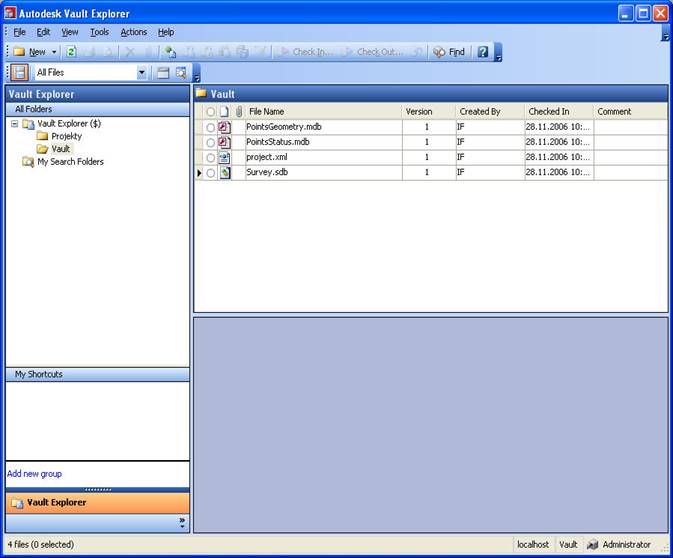Open Help via the question mark icon
673x558 pixels.
[x=483, y=52]
